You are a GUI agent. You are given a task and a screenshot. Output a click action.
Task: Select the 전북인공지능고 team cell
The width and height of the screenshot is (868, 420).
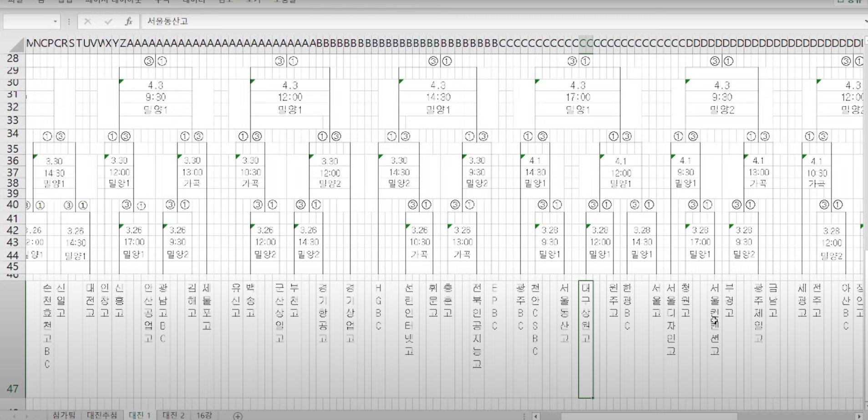[477, 326]
